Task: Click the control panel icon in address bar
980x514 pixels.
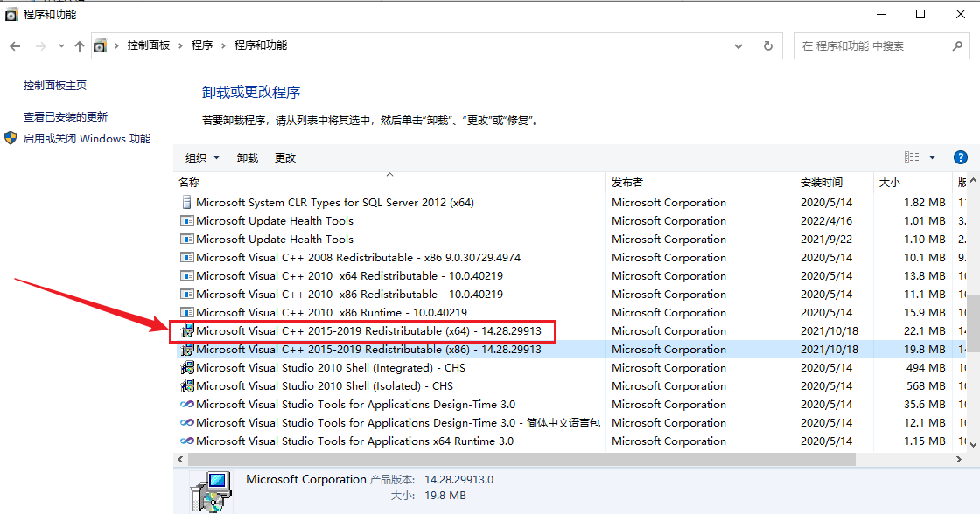Action: click(100, 46)
